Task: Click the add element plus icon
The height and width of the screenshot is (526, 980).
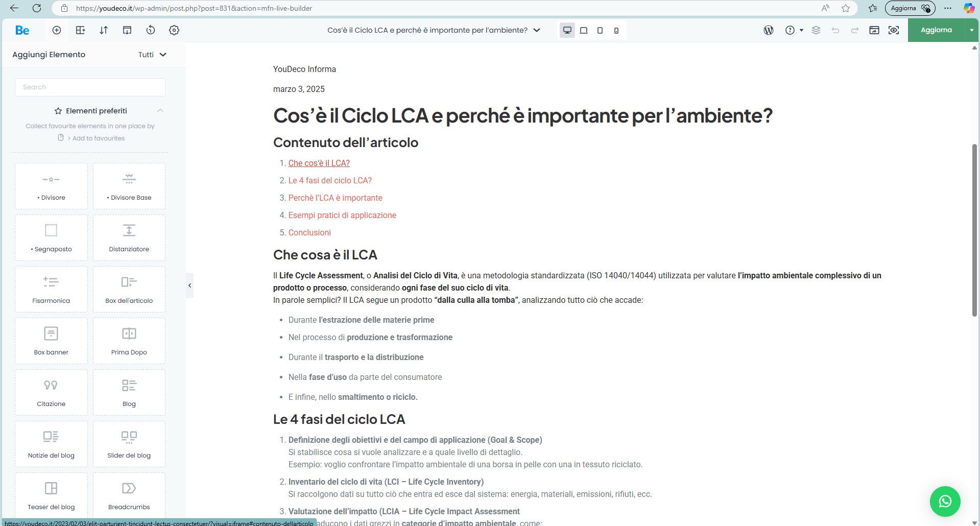Action: point(57,30)
